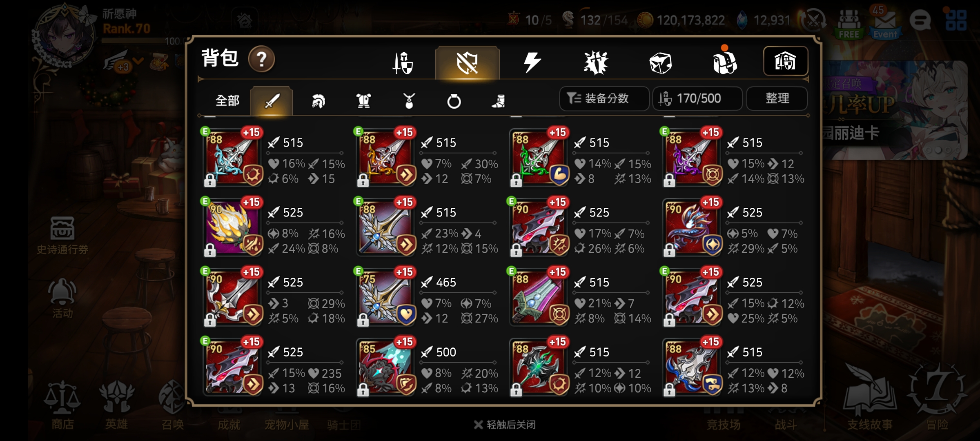This screenshot has height=441, width=980.
Task: Select the ring equipment filter
Action: pos(454,101)
